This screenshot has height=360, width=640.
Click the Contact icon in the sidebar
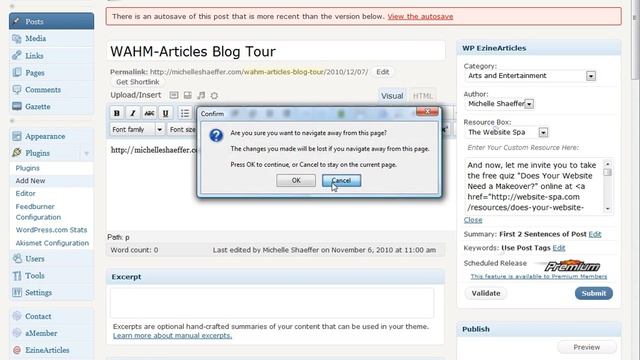tap(17, 316)
